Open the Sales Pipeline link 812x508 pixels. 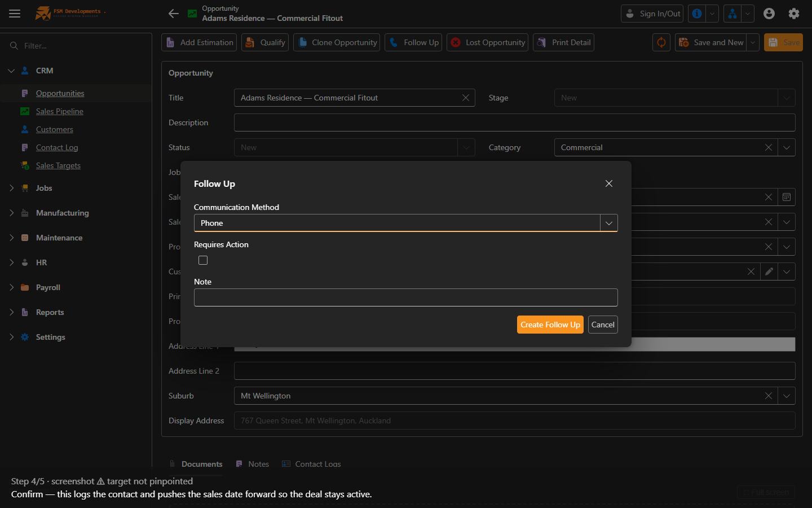60,111
